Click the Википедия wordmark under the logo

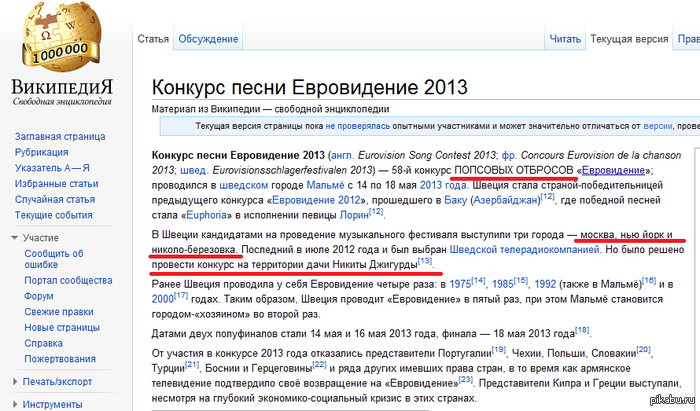(62, 87)
